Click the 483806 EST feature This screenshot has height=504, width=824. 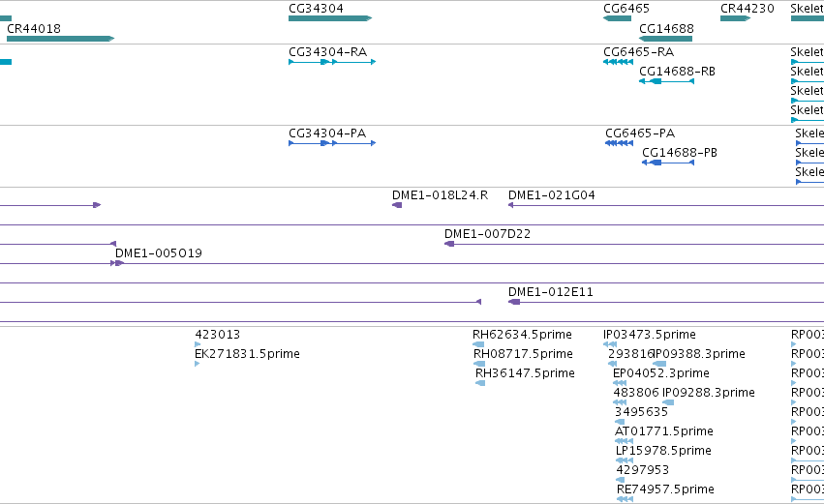click(x=620, y=402)
